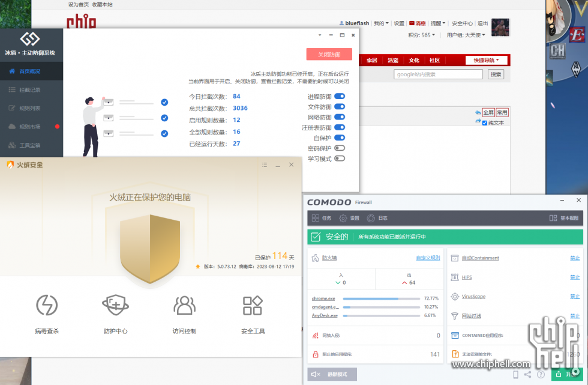588x385 pixels.
Task: Click the mobile phone icon in COMODO footer
Action: [x=516, y=374]
